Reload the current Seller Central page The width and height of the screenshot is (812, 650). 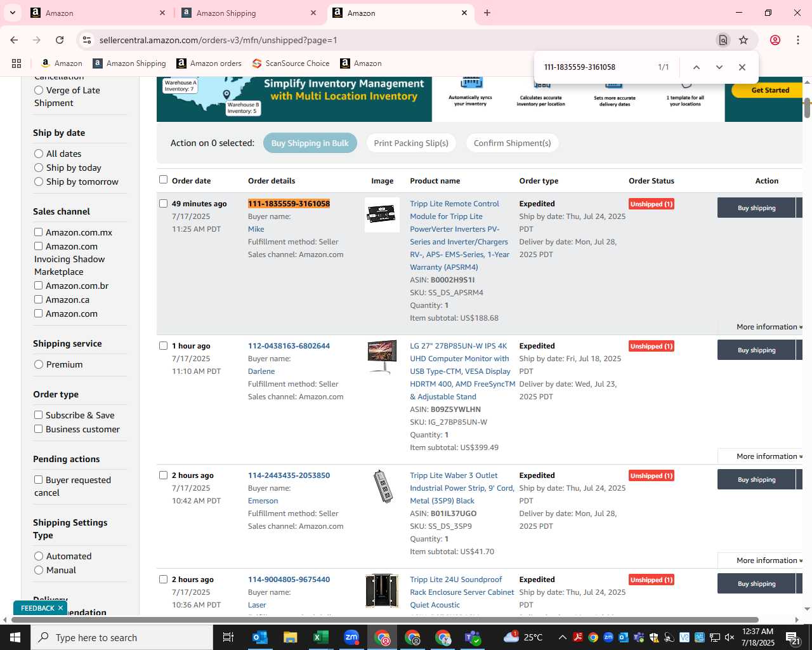pos(60,40)
